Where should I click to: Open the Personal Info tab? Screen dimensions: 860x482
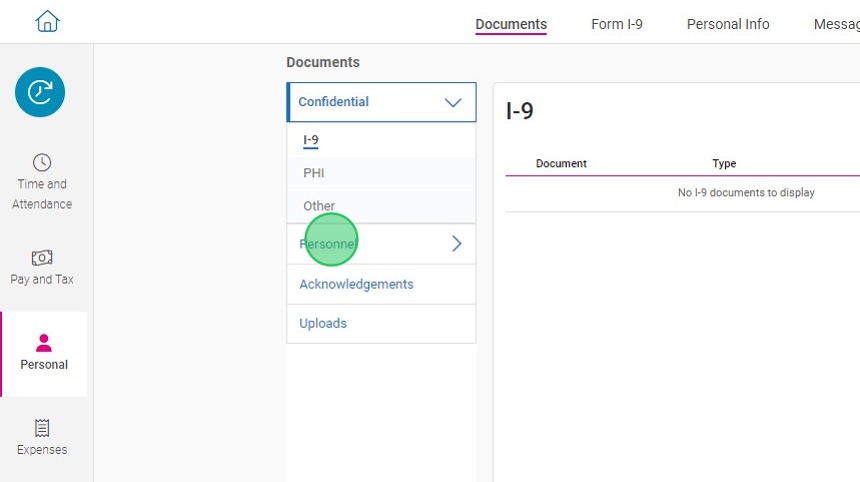pyautogui.click(x=728, y=24)
